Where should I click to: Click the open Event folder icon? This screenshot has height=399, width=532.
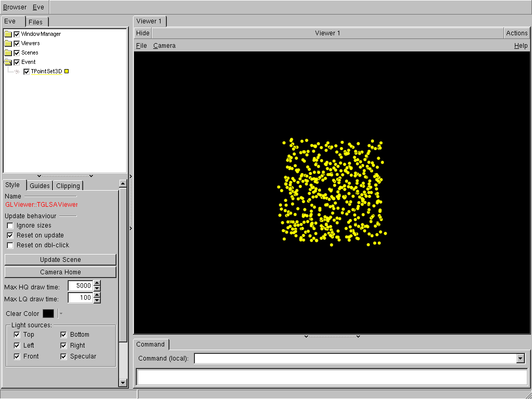click(8, 62)
